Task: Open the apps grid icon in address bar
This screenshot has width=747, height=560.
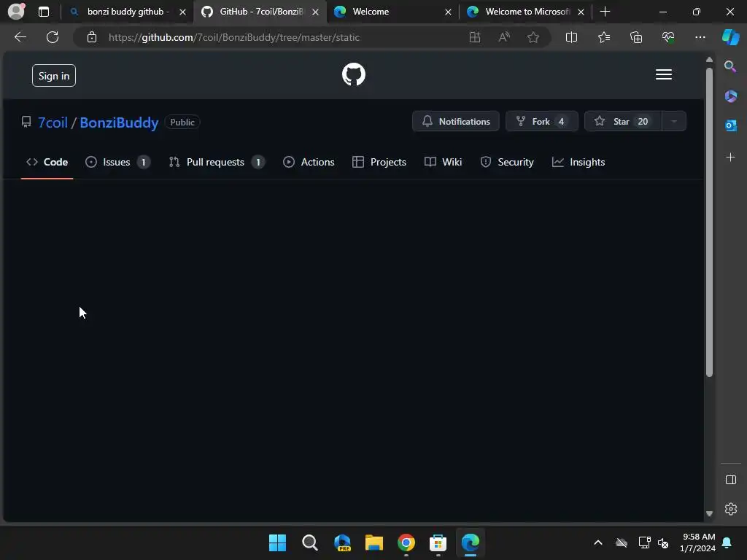Action: [x=474, y=37]
